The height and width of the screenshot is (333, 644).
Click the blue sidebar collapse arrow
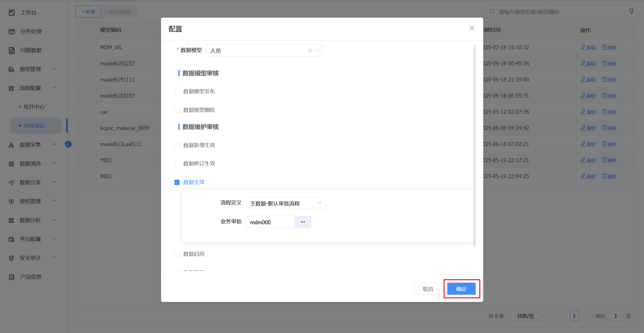tap(68, 144)
